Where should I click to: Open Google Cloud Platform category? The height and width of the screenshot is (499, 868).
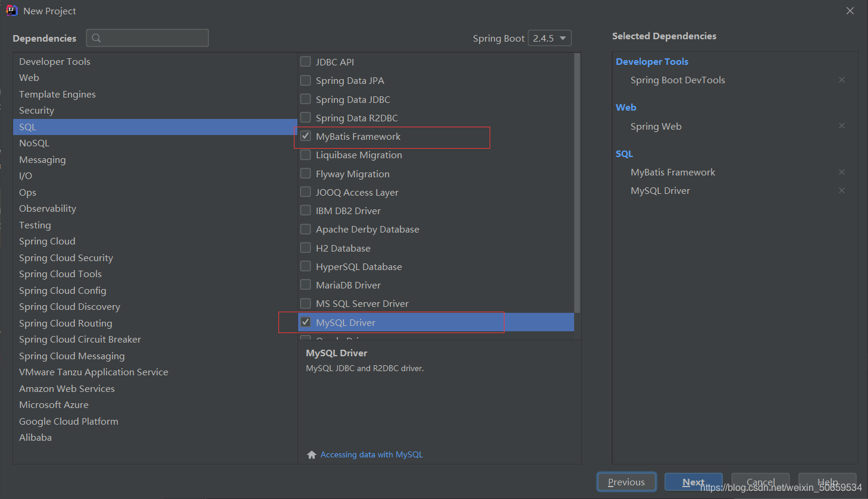(155, 421)
